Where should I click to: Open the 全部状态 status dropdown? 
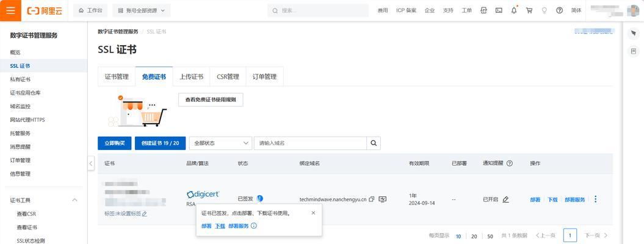click(x=220, y=143)
